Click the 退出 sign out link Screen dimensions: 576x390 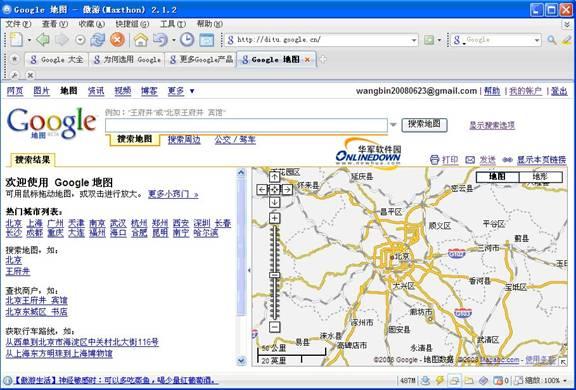tap(559, 91)
